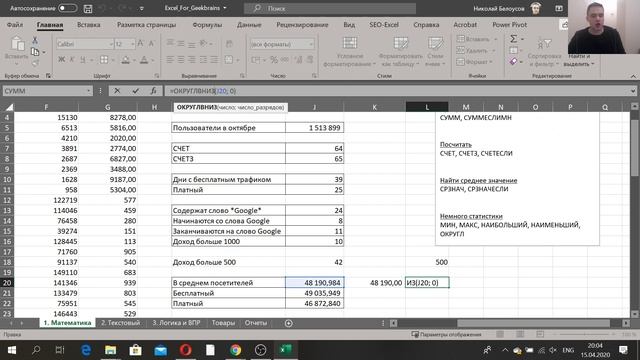Click the Copy icon
640x360 pixels.
35,52
